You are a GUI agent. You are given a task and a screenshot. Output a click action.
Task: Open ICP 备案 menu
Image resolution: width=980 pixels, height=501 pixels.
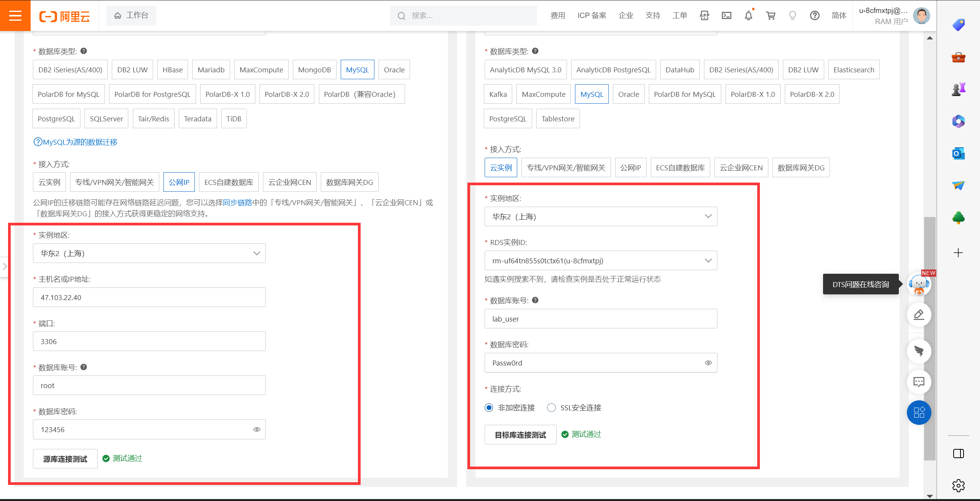coord(592,16)
